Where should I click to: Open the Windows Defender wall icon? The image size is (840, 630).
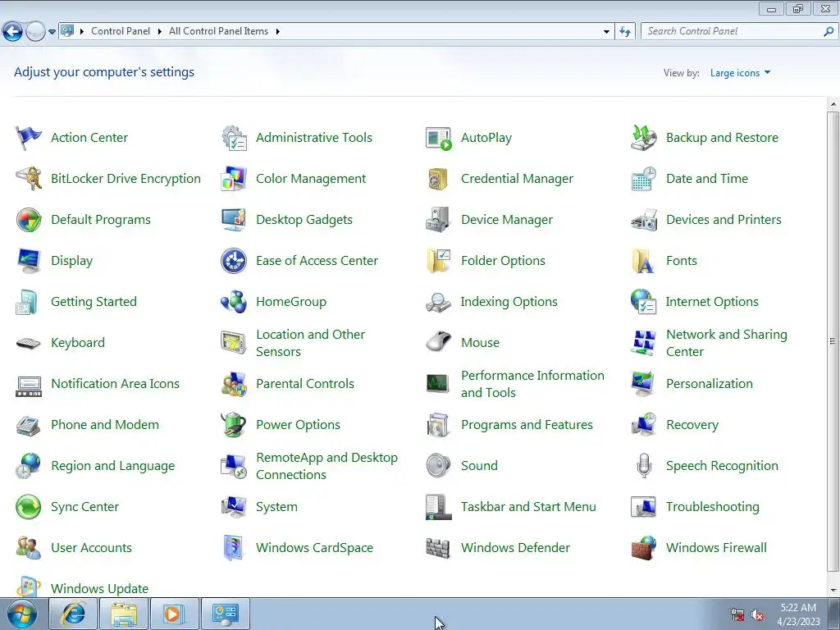439,547
